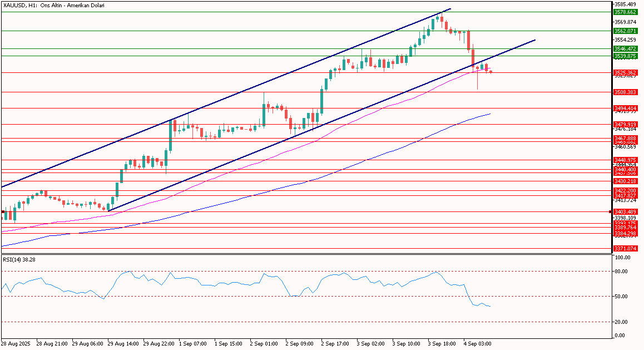Click the 3585.489 axis price value
The width and height of the screenshot is (644, 350).
click(x=626, y=4)
